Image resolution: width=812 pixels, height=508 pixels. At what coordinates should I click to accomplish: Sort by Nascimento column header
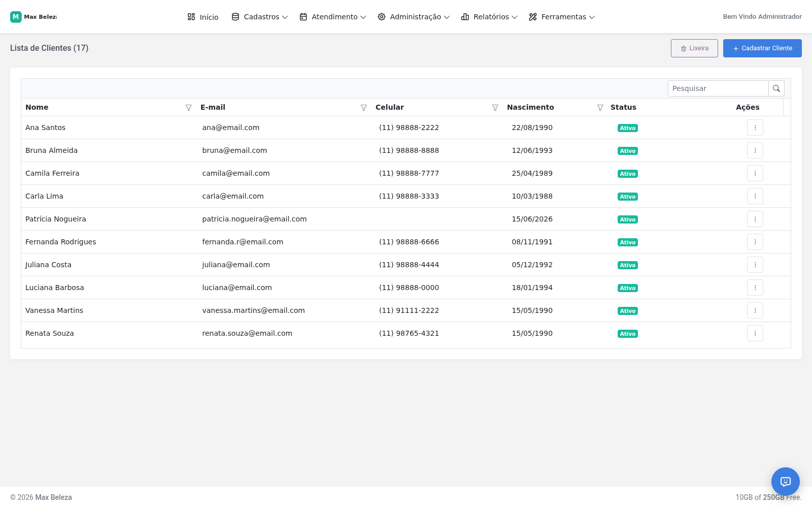pos(530,107)
